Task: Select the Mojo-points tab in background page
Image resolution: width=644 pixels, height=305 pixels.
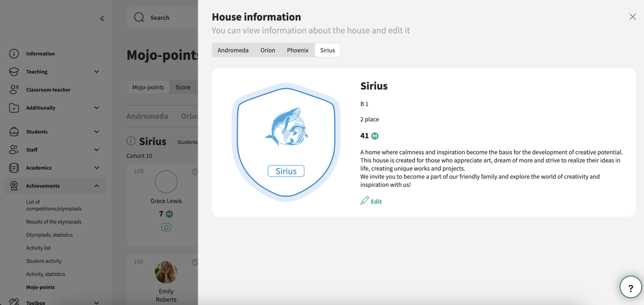Action: [x=148, y=87]
